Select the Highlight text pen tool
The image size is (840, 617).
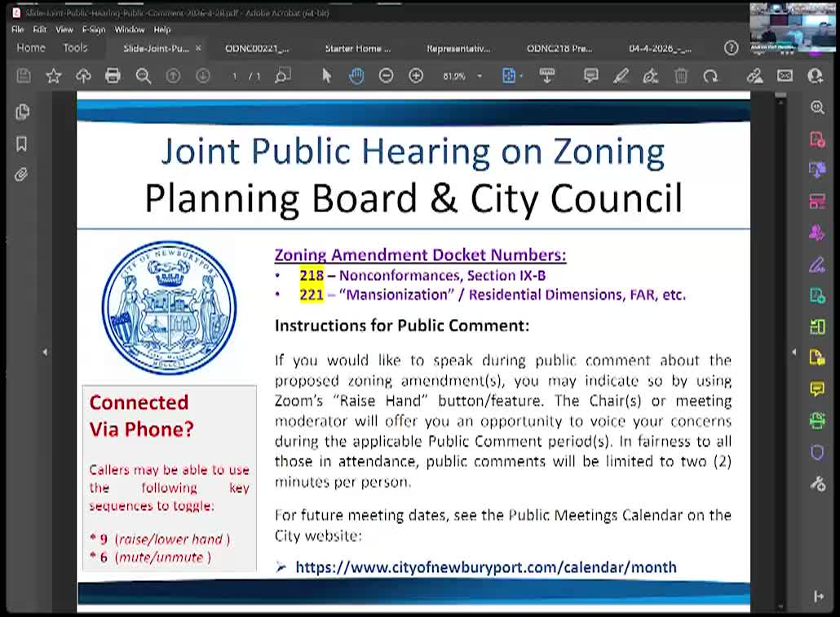pos(621,76)
